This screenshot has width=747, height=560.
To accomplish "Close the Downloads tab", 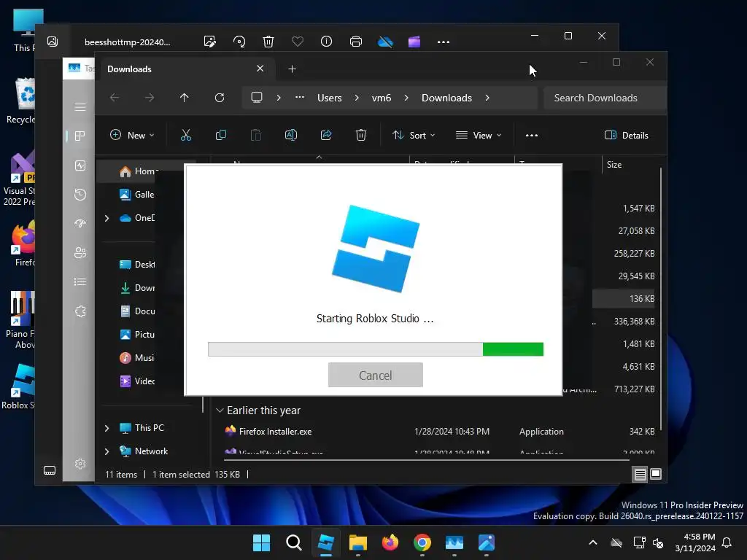I will (260, 69).
